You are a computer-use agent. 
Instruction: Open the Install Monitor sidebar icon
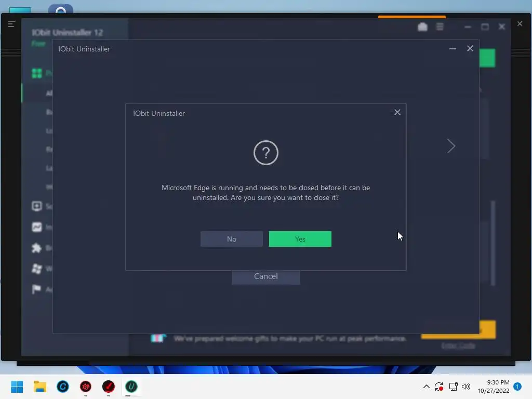coord(37,227)
